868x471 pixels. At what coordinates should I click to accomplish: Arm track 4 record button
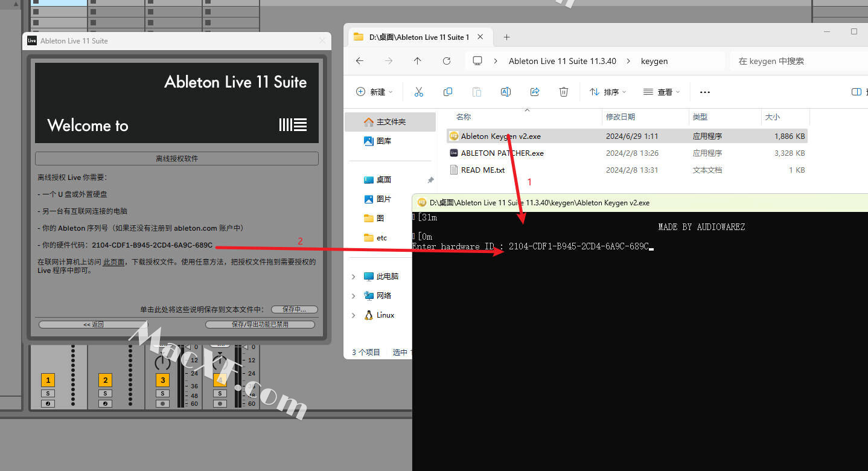coord(220,403)
